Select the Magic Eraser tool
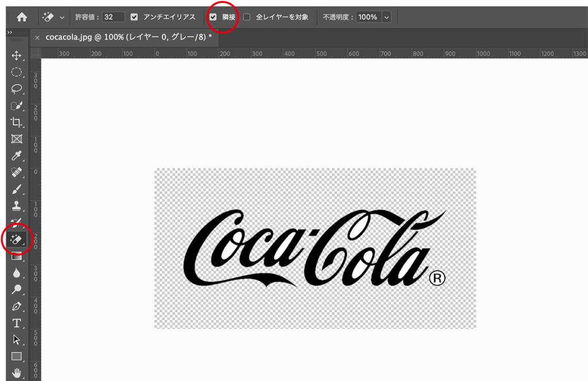Image resolution: width=588 pixels, height=381 pixels. [17, 238]
